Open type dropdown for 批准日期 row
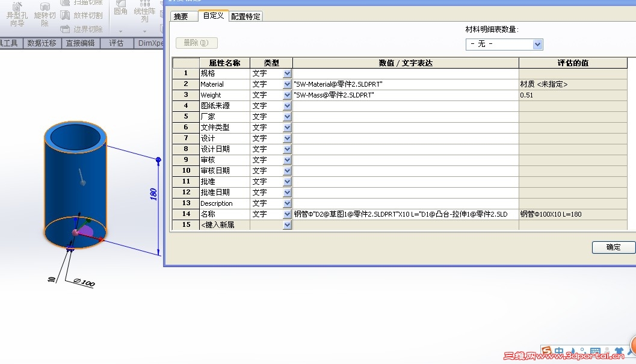The image size is (636, 364). (x=287, y=193)
